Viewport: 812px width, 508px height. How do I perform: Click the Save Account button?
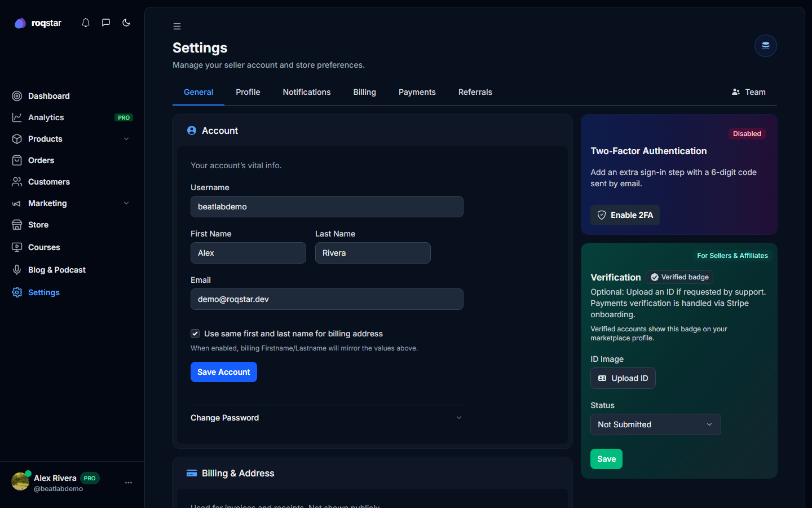tap(224, 372)
